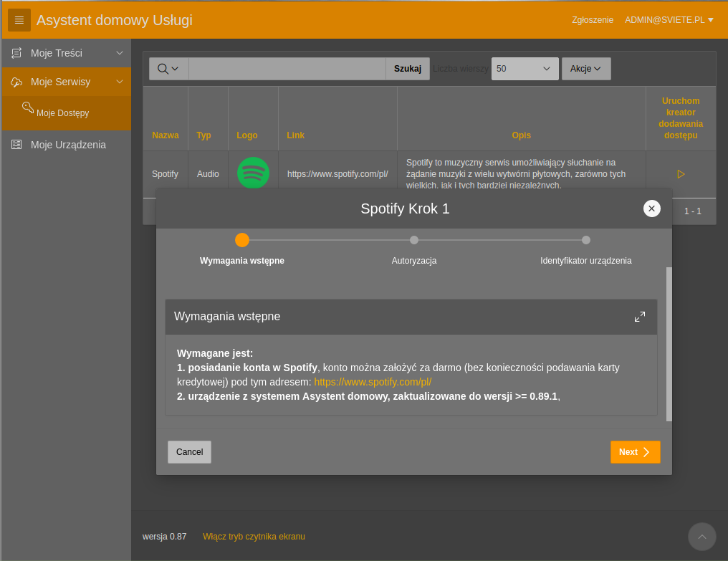Sort by the Nazwa column header
The height and width of the screenshot is (561, 728).
point(166,135)
